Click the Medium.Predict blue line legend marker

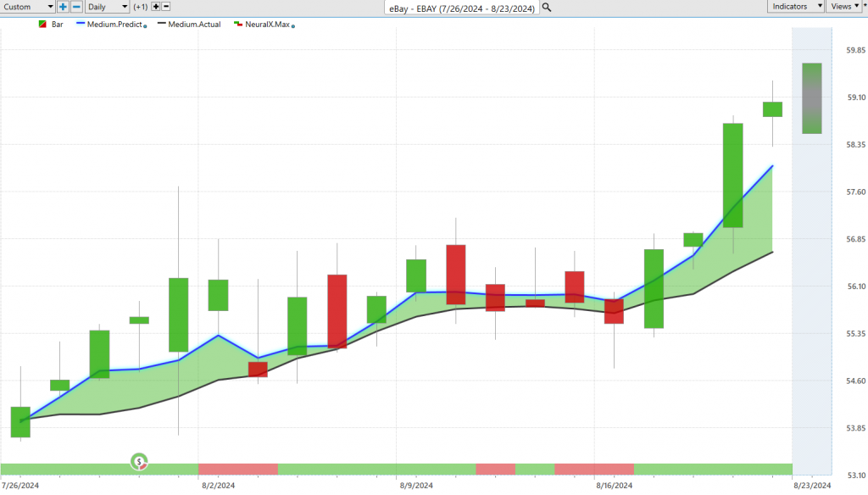[x=81, y=24]
